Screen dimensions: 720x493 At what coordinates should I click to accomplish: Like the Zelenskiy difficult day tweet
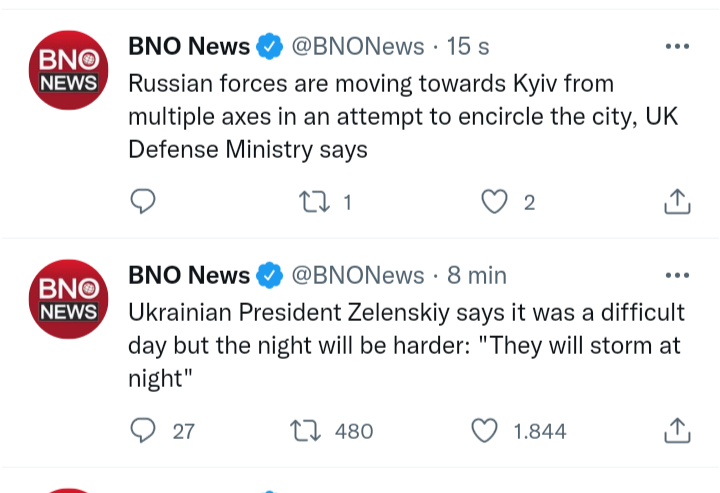(485, 431)
